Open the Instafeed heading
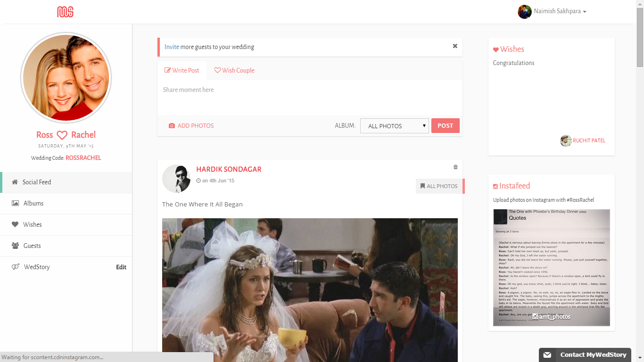The image size is (644, 362). pos(515,186)
